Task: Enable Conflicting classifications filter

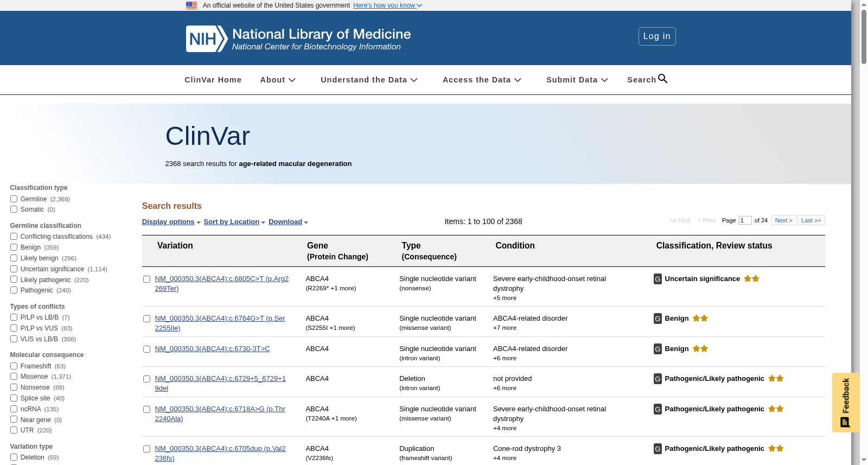Action: (14, 237)
